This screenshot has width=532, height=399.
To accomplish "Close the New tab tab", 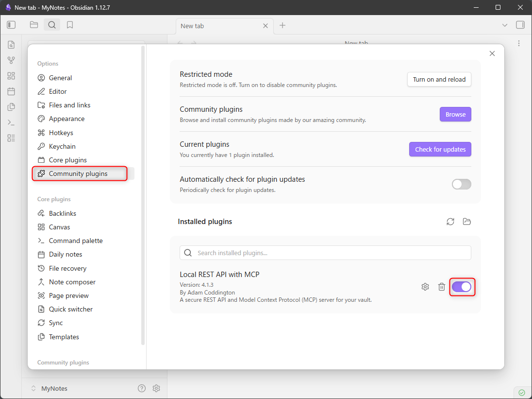I will 266,26.
